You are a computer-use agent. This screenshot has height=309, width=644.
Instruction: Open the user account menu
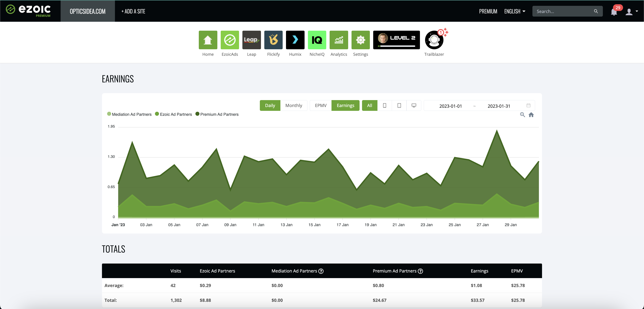pyautogui.click(x=631, y=11)
